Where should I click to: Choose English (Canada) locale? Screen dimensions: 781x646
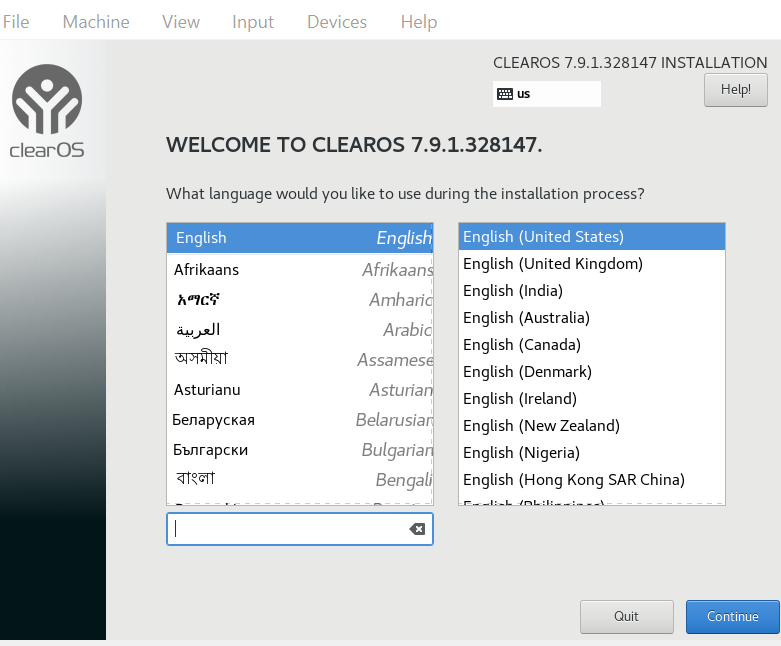(592, 345)
